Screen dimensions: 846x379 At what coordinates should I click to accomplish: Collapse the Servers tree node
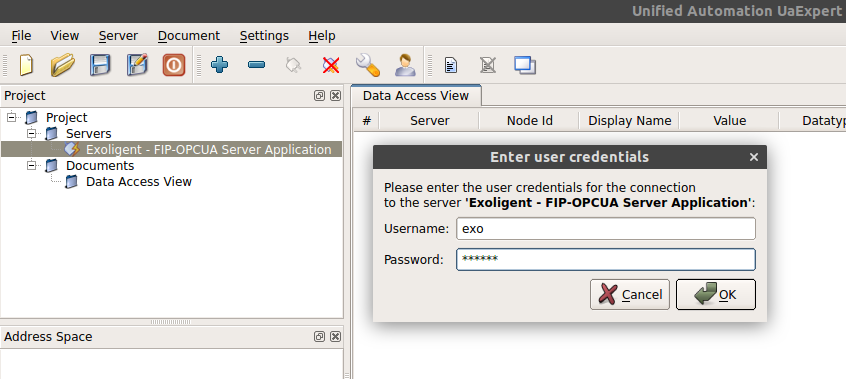(x=32, y=133)
